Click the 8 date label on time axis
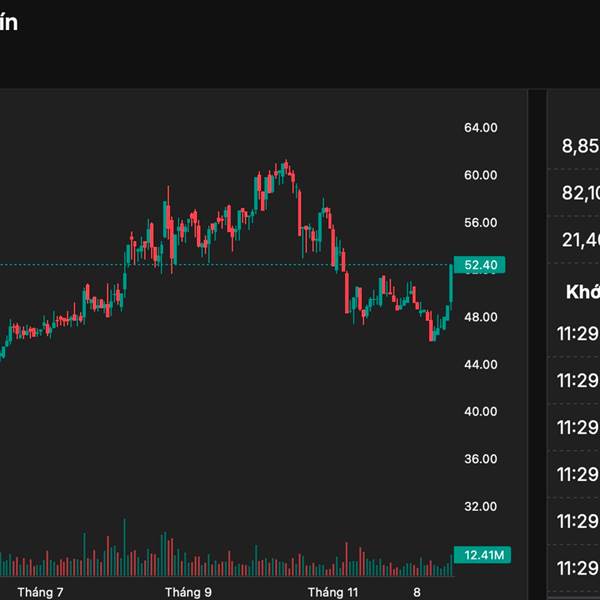The width and height of the screenshot is (600, 600). point(417,592)
